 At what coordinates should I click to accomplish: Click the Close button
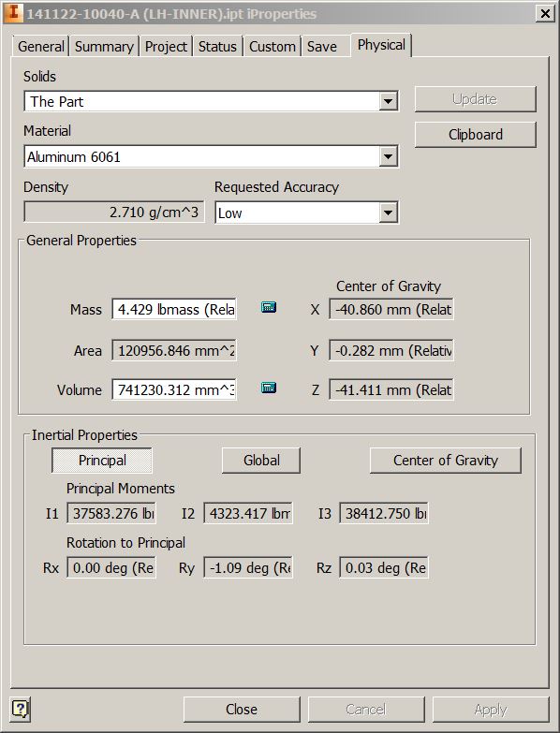[242, 710]
